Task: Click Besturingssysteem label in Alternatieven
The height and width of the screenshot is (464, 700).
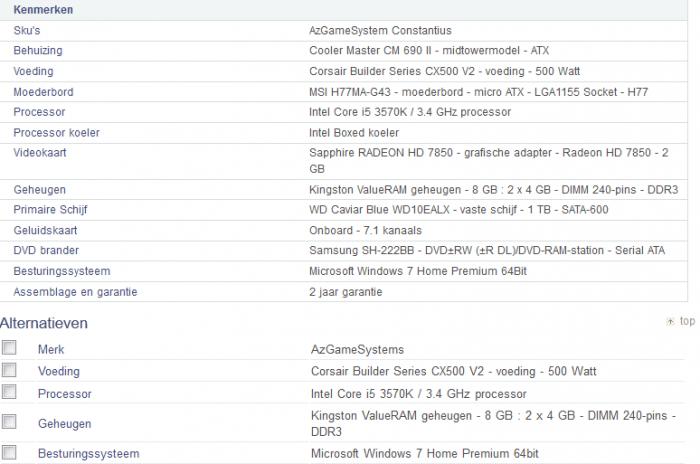Action: [x=89, y=454]
